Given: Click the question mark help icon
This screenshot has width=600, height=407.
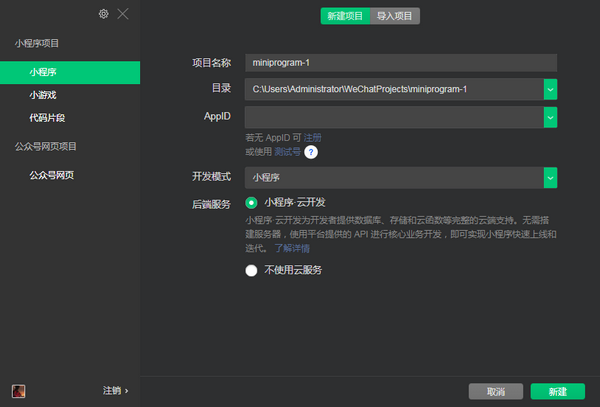Looking at the screenshot, I should tap(311, 152).
